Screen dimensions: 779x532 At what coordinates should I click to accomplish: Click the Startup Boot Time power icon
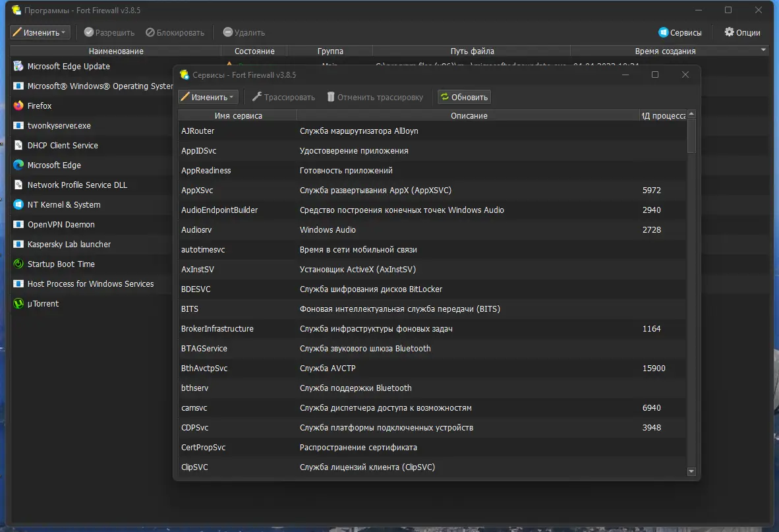click(18, 264)
